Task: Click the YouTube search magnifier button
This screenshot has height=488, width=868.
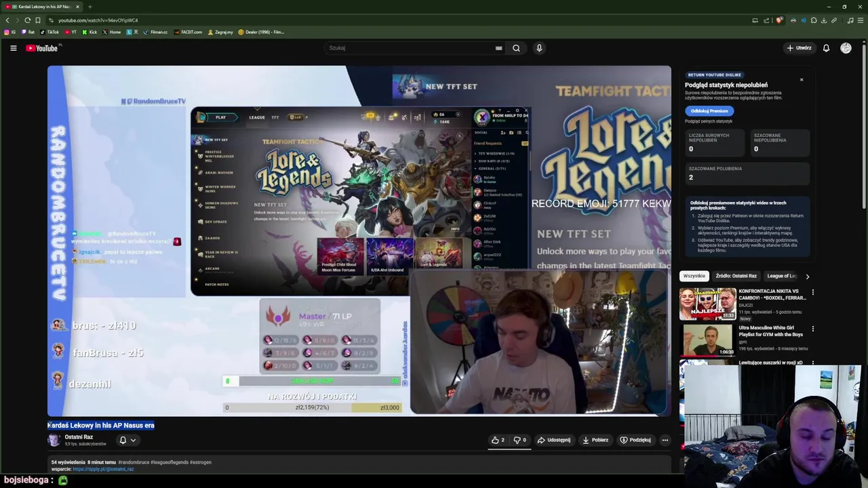Action: pyautogui.click(x=516, y=48)
